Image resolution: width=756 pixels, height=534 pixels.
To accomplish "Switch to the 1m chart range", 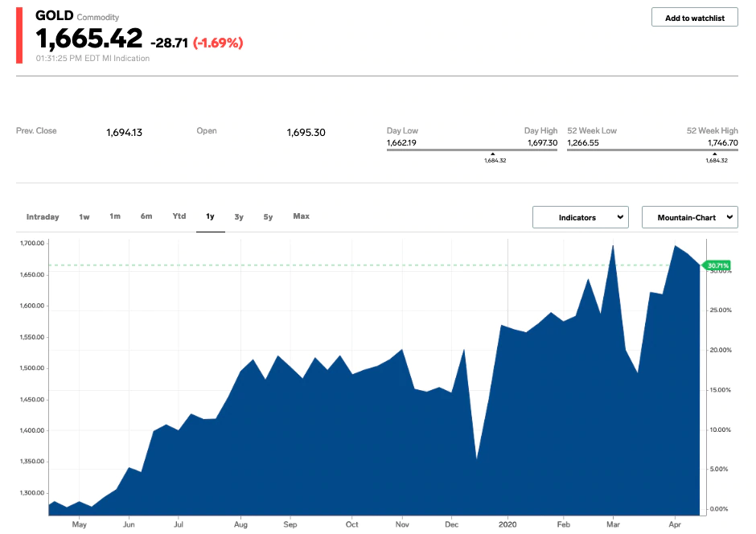I will [x=115, y=216].
